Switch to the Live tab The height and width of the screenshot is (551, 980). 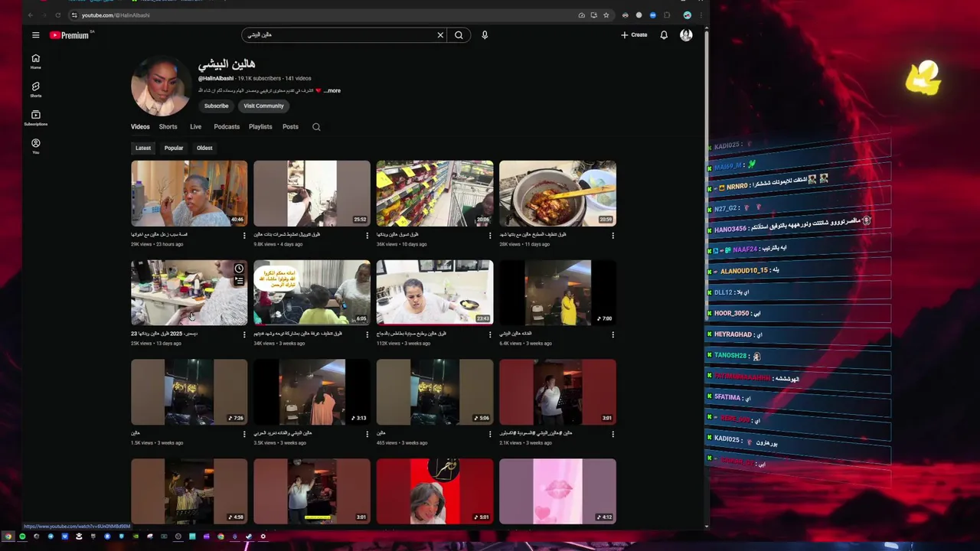[195, 127]
